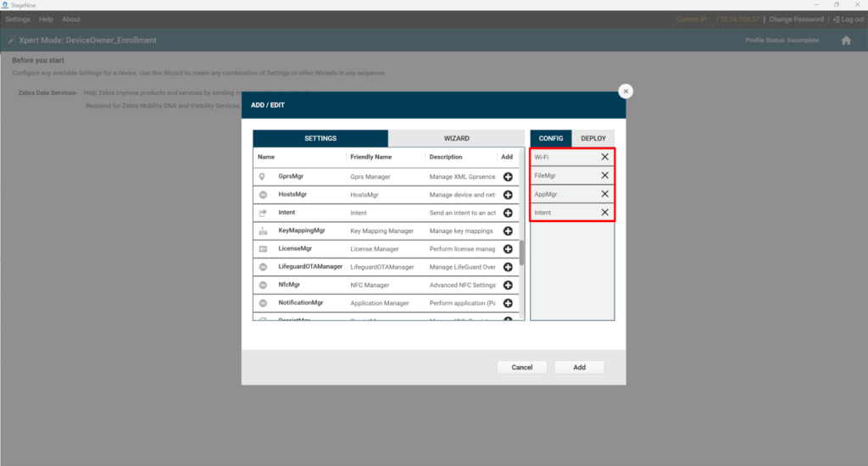
Task: Switch to the SETTINGS tab
Action: 320,138
